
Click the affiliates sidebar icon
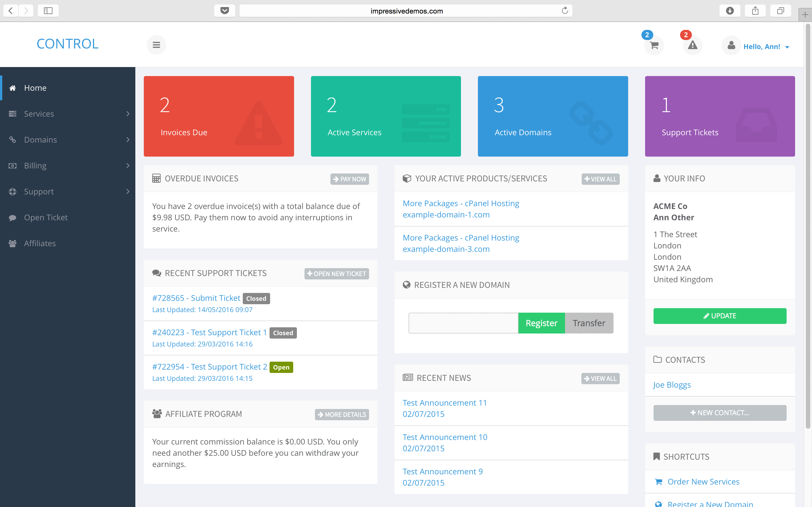[x=13, y=243]
